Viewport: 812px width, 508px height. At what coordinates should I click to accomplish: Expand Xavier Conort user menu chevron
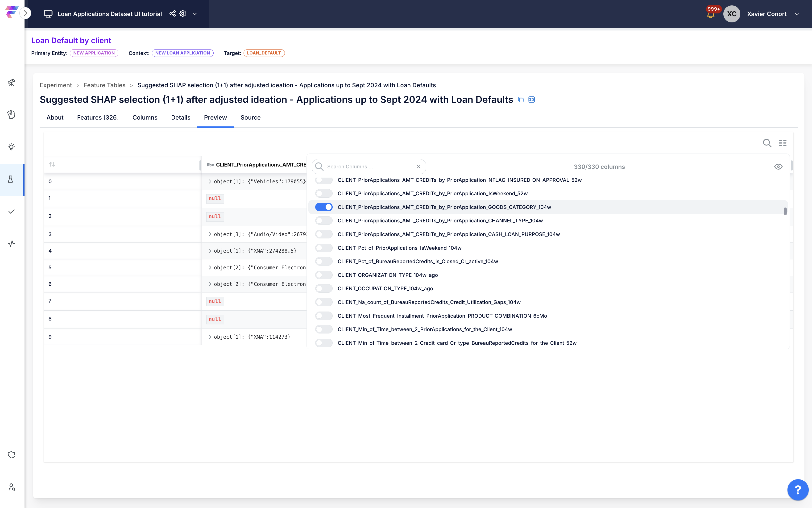(796, 14)
